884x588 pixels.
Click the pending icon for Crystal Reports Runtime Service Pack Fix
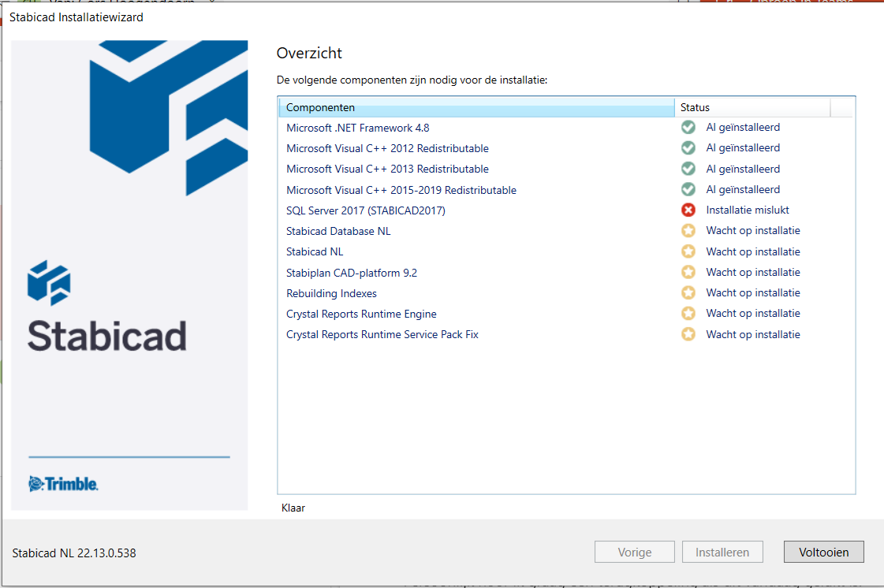click(688, 333)
